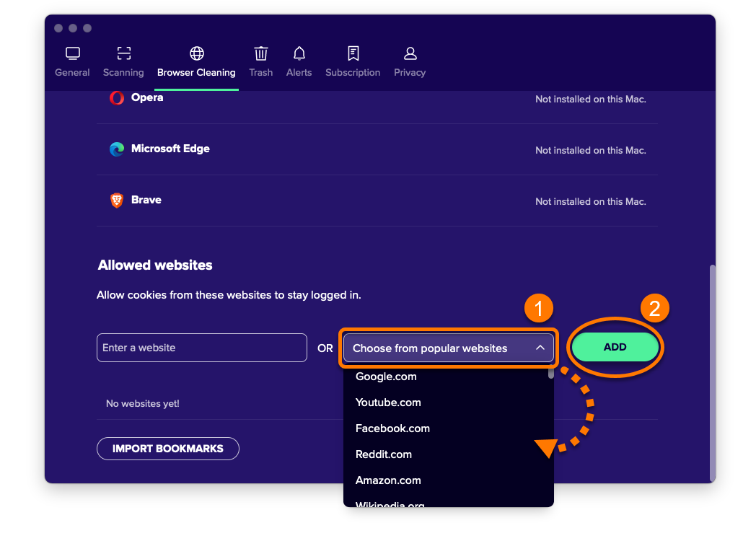
Task: Click the Subscription receipt icon
Action: click(x=353, y=53)
